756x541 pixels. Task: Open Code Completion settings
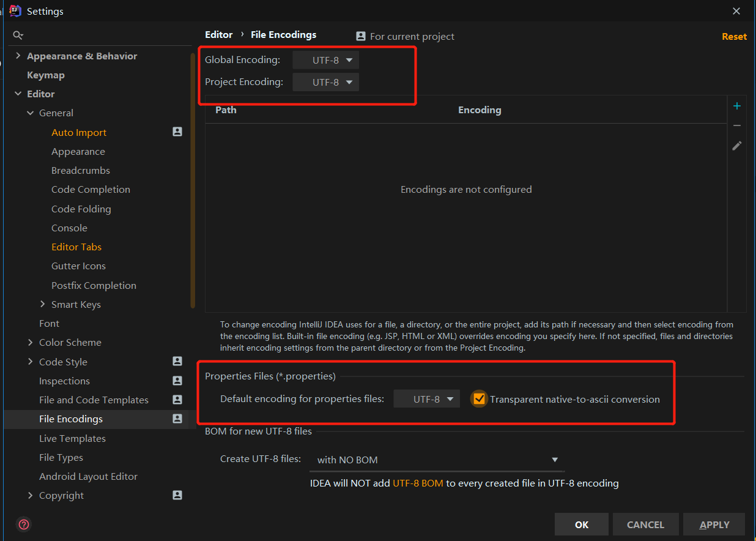[x=91, y=189]
